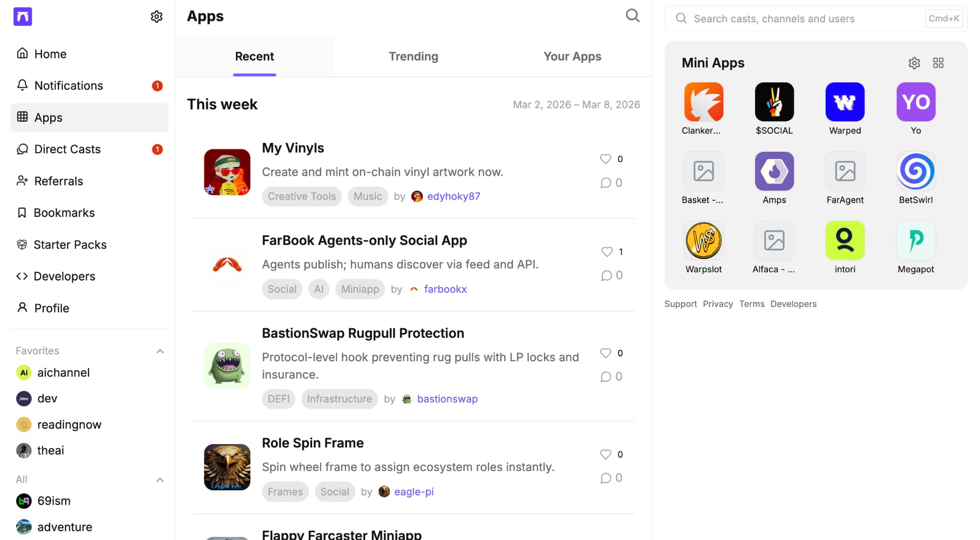Collapse the All channels section
This screenshot has width=980, height=540.
(x=160, y=480)
